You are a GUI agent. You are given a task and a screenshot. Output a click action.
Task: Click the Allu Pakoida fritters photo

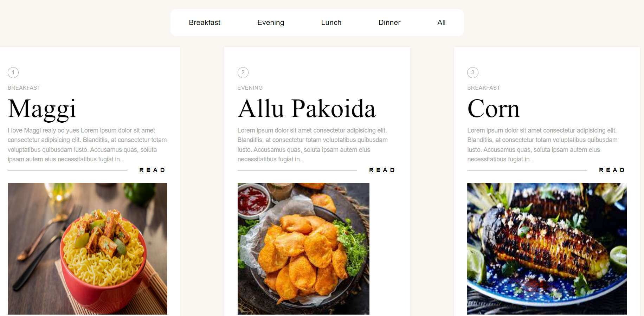pyautogui.click(x=303, y=249)
